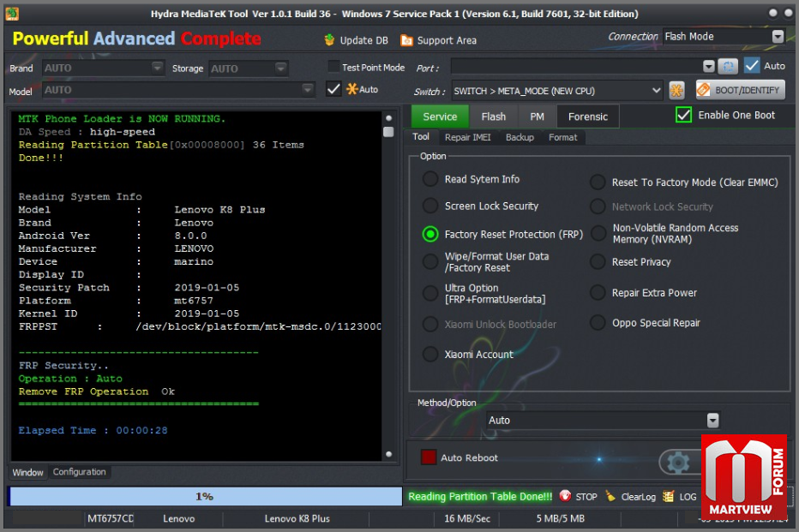Toggle the Auto checkbox next to Model
The image size is (799, 532).
(x=333, y=89)
